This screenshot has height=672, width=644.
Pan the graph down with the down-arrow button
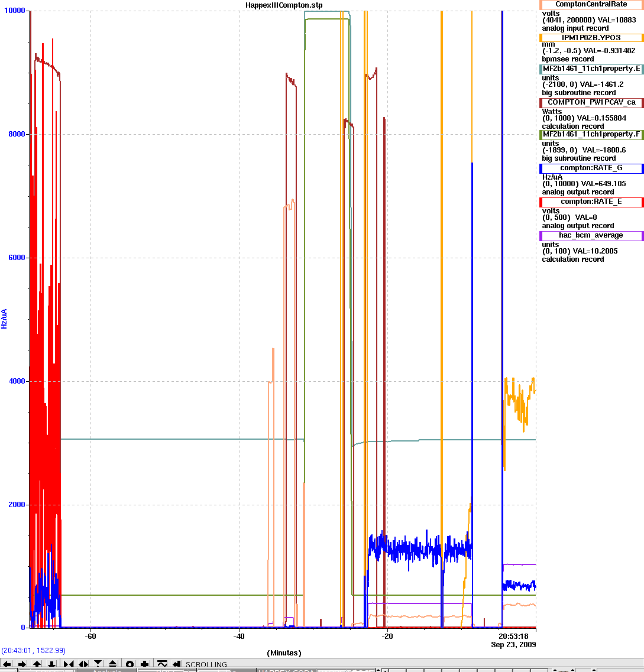click(52, 664)
